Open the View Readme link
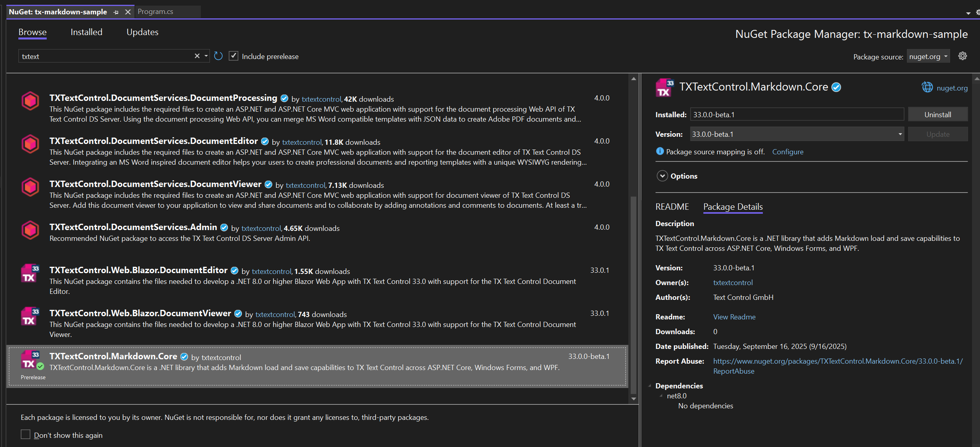The image size is (980, 447). [734, 316]
